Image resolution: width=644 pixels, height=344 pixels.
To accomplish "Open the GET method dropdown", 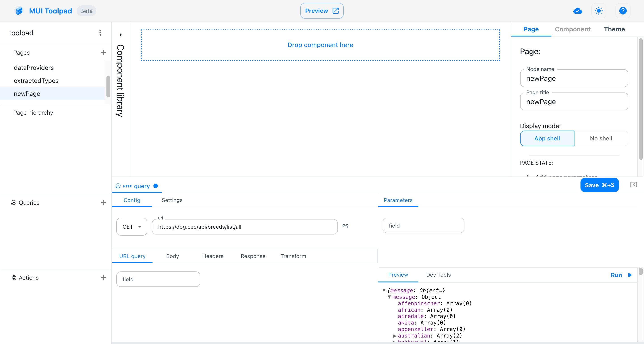I will click(x=132, y=227).
